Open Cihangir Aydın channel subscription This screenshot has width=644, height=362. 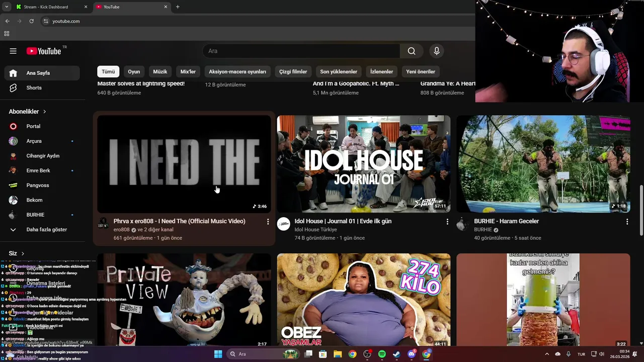[42, 156]
